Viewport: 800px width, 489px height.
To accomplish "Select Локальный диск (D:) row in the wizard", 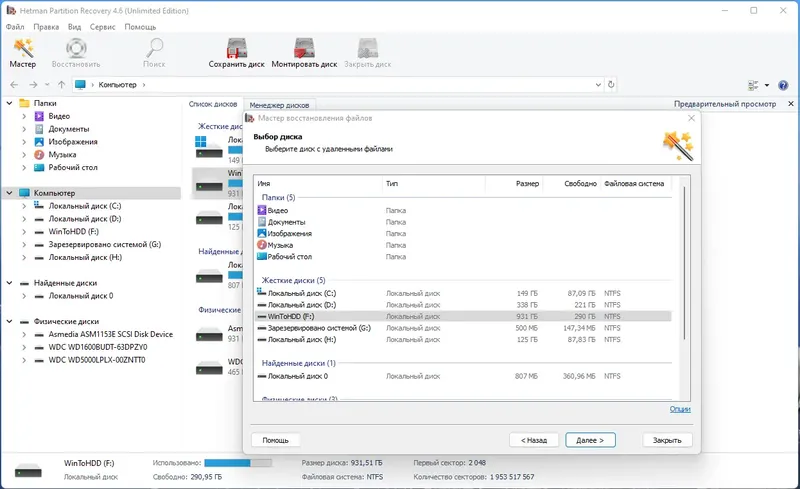I will 463,305.
